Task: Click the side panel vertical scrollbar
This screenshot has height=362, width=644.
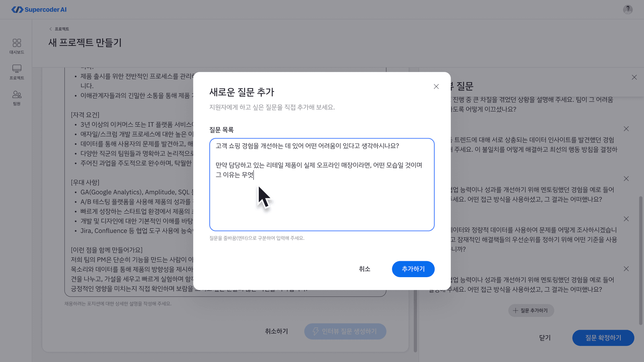Action: pyautogui.click(x=641, y=260)
